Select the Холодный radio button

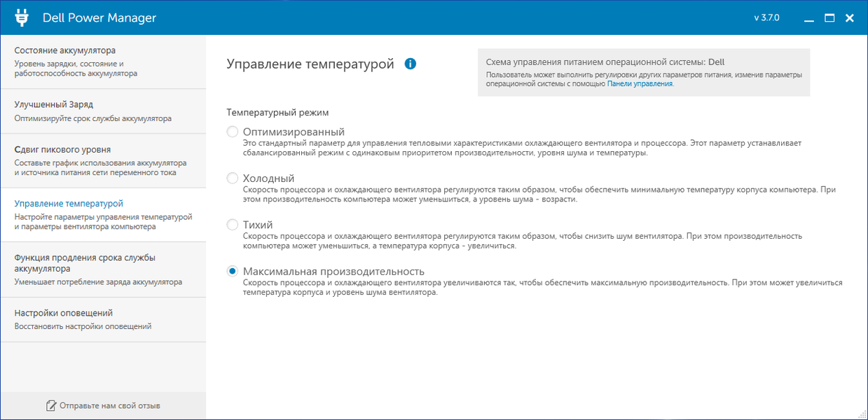click(233, 178)
